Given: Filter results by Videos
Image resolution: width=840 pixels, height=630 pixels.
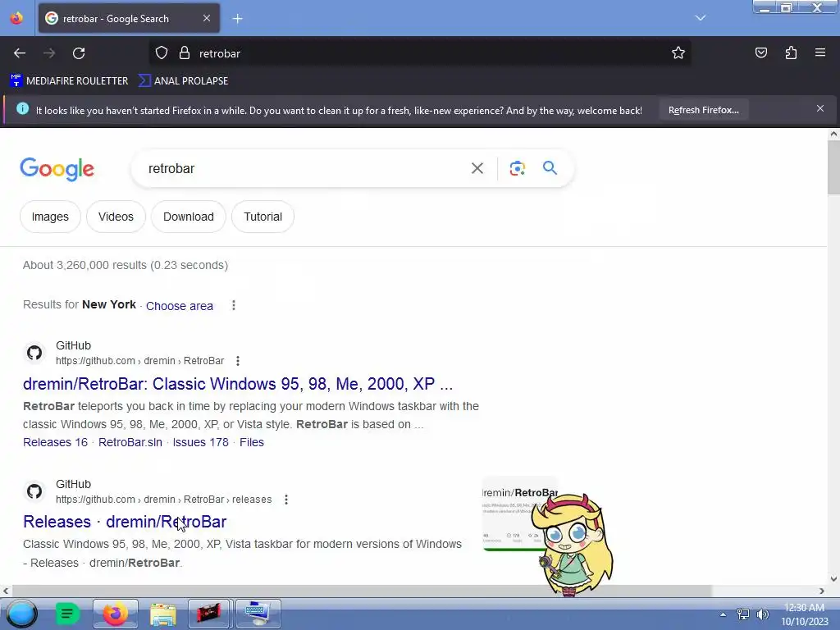Looking at the screenshot, I should (116, 217).
